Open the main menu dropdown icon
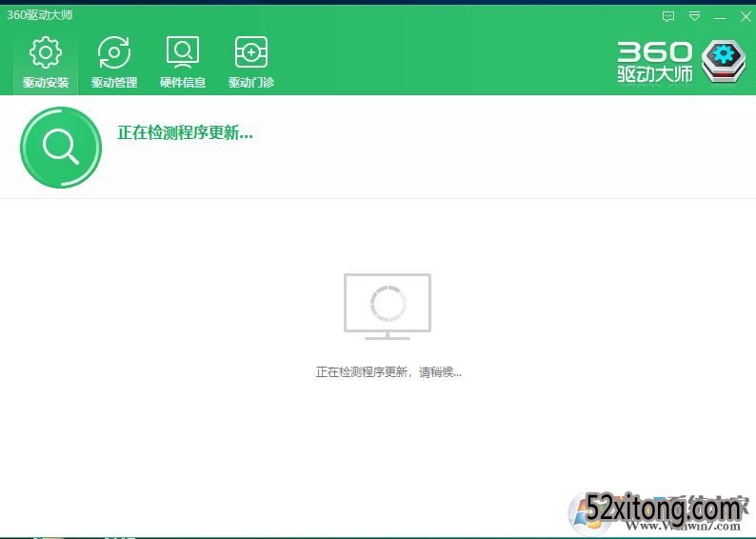Viewport: 756px width, 539px height. (694, 16)
